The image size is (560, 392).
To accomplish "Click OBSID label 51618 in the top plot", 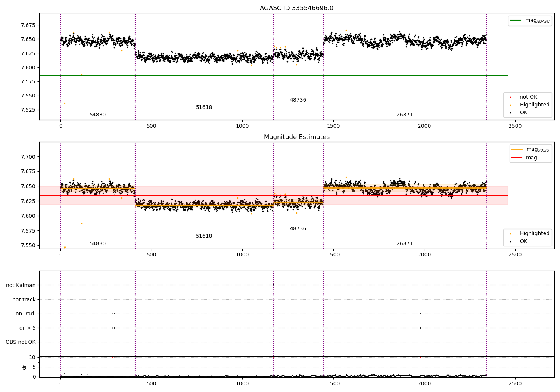I will click(x=204, y=108).
